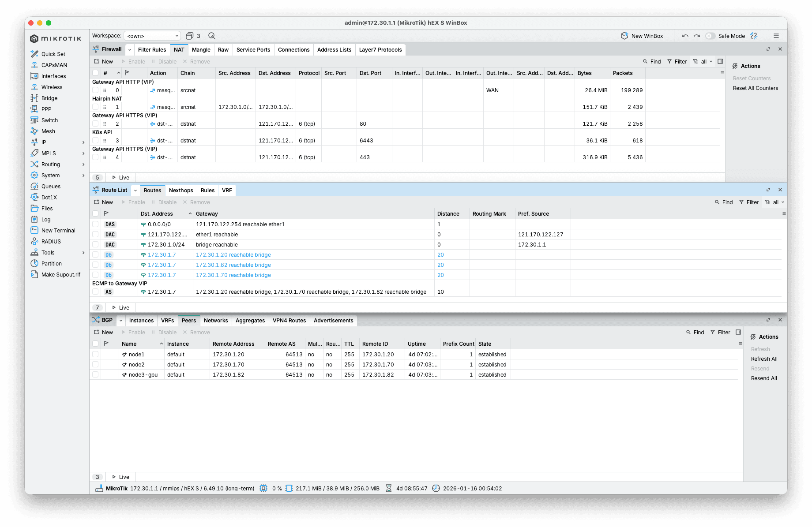The height and width of the screenshot is (527, 812).
Task: Click the Dst. Address column header in Route List
Action: [x=157, y=214]
